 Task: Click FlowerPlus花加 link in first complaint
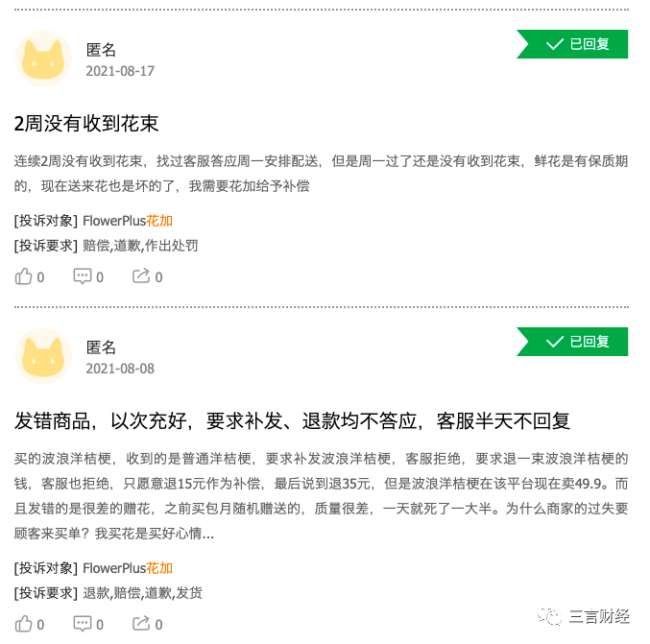(x=128, y=221)
